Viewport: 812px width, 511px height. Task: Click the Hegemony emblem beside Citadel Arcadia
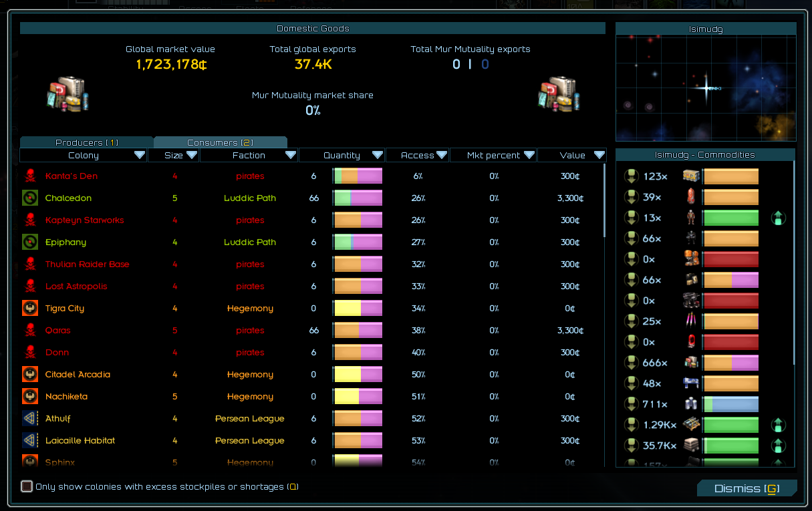point(29,375)
